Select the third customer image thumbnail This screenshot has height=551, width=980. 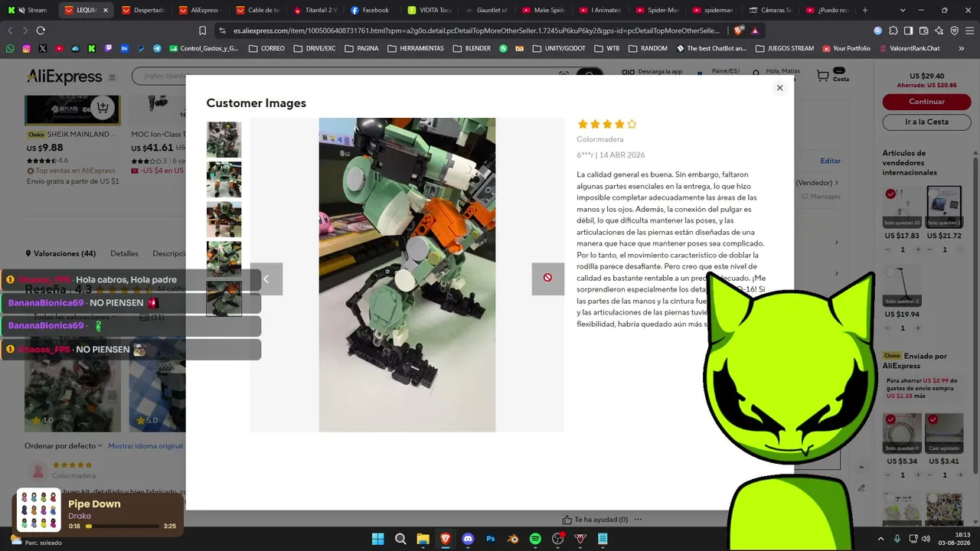coord(224,219)
